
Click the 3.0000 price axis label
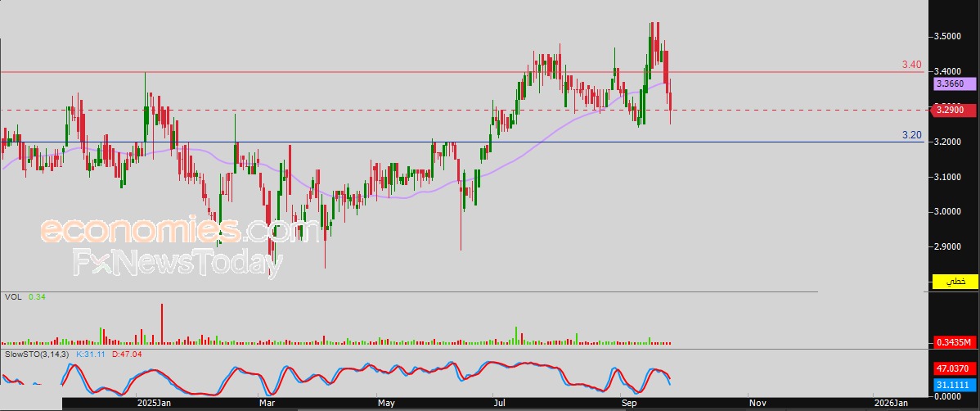947,211
